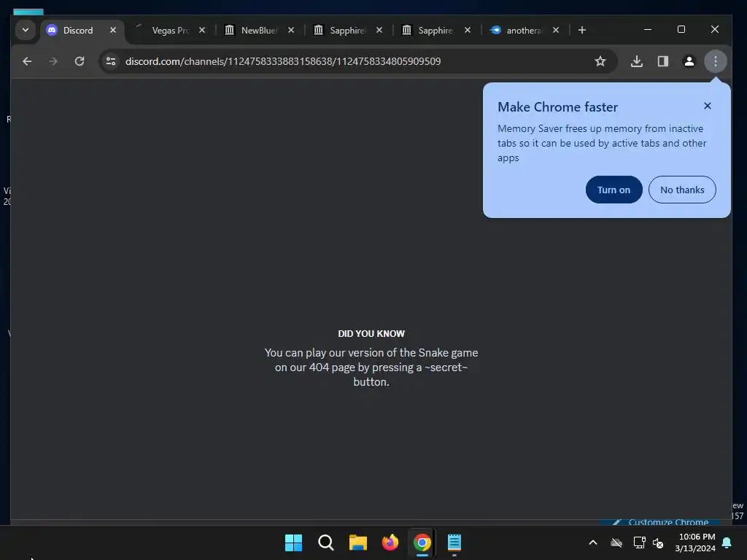Open Windows taskbar search
Viewport: 747px width, 560px height.
[326, 542]
